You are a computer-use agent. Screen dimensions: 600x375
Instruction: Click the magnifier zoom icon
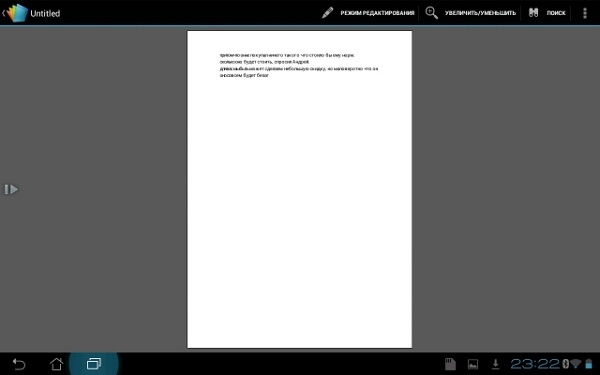(432, 13)
